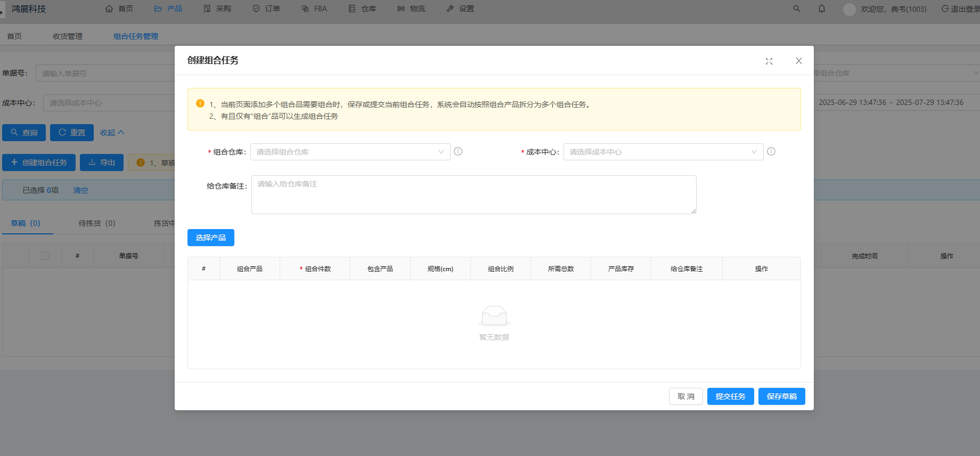Click the user avatar icon
The width and height of the screenshot is (980, 456).
[850, 9]
